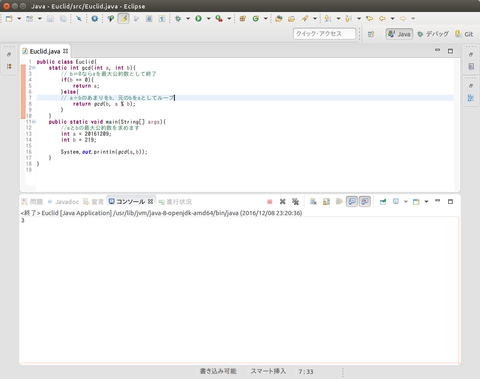
Task: Open the Back history dropdown arrow
Action: 393,19
